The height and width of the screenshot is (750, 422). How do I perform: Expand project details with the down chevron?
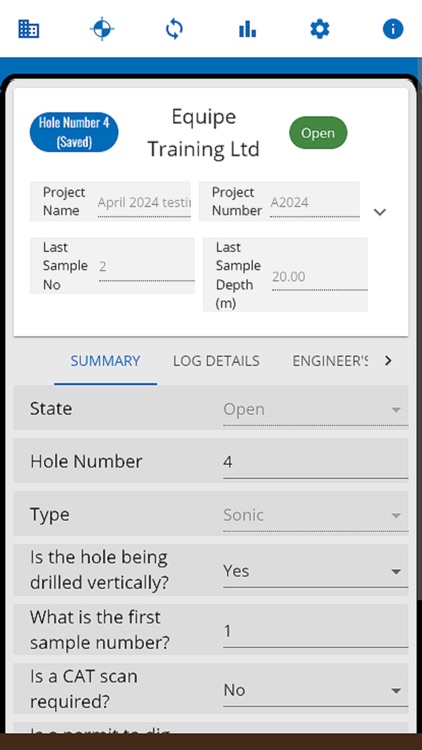click(380, 212)
